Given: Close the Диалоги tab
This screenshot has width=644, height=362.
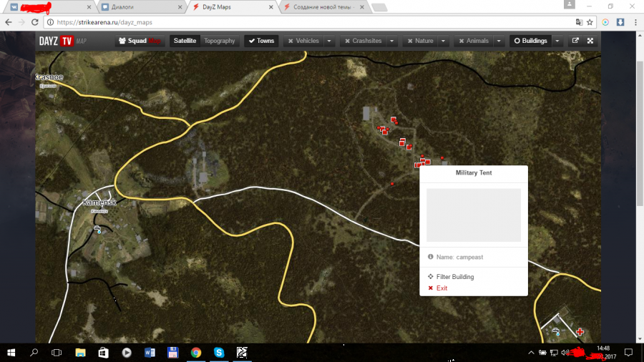Looking at the screenshot, I should point(180,7).
